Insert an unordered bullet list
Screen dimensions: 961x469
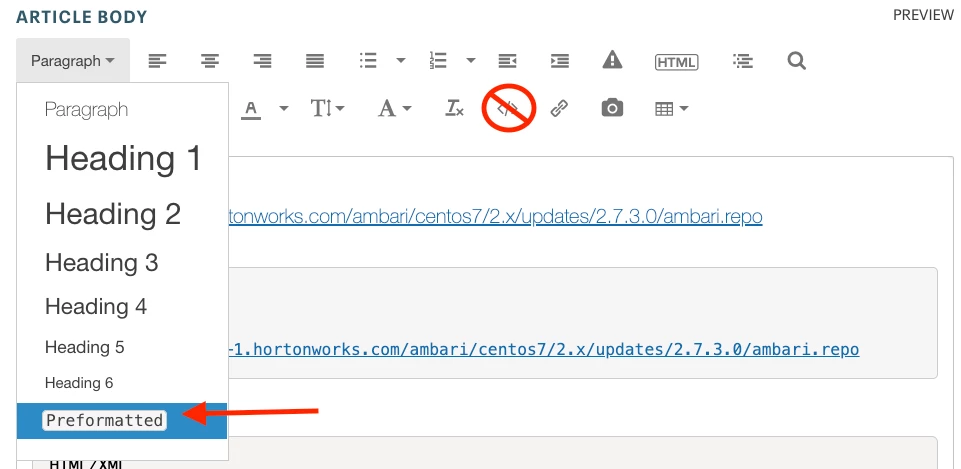(368, 61)
